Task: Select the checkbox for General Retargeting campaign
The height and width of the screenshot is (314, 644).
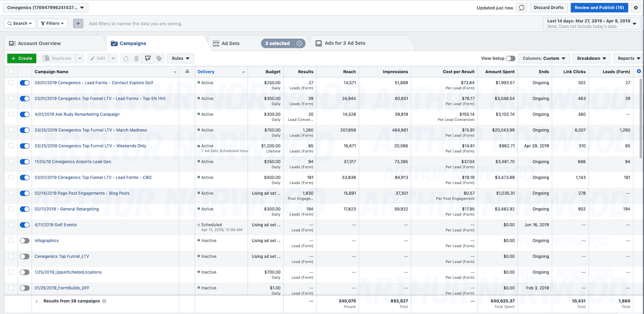Action: point(11,209)
